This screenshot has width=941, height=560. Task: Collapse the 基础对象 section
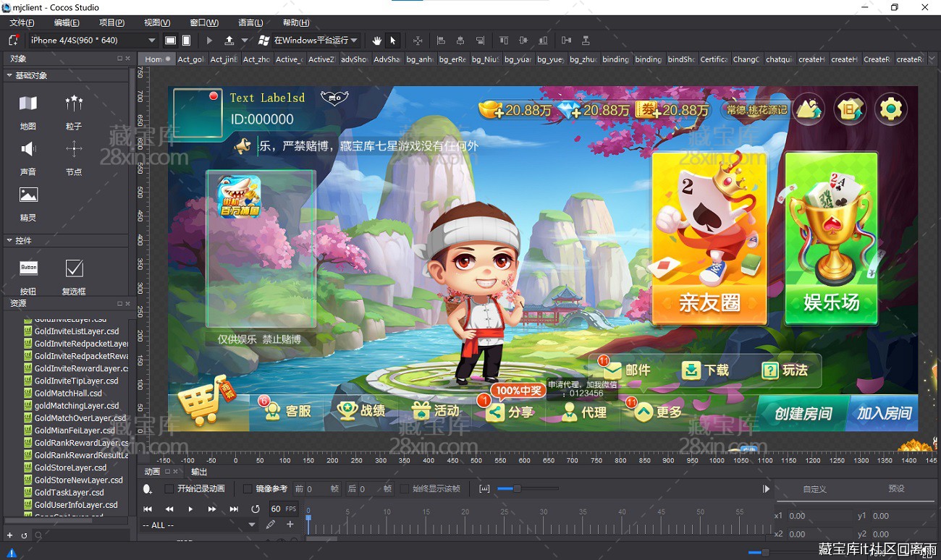9,75
